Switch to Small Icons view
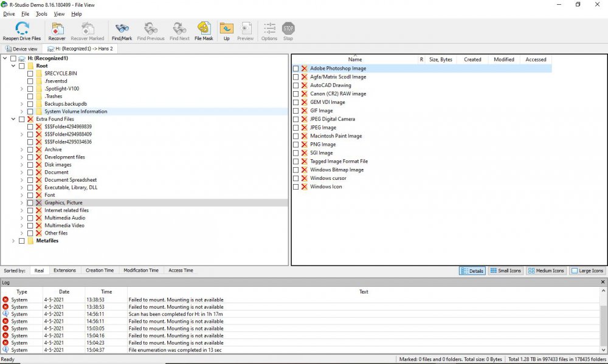Screen dimensions: 608x364 [505, 270]
